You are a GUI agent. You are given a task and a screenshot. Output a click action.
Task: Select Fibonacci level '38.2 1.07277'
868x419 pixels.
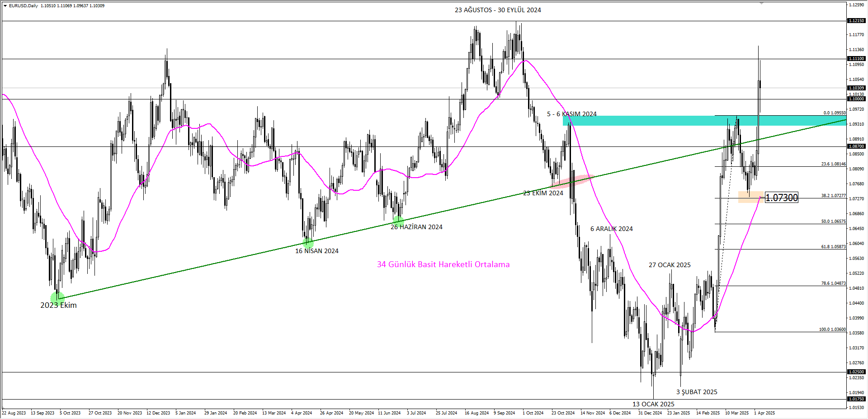click(833, 196)
